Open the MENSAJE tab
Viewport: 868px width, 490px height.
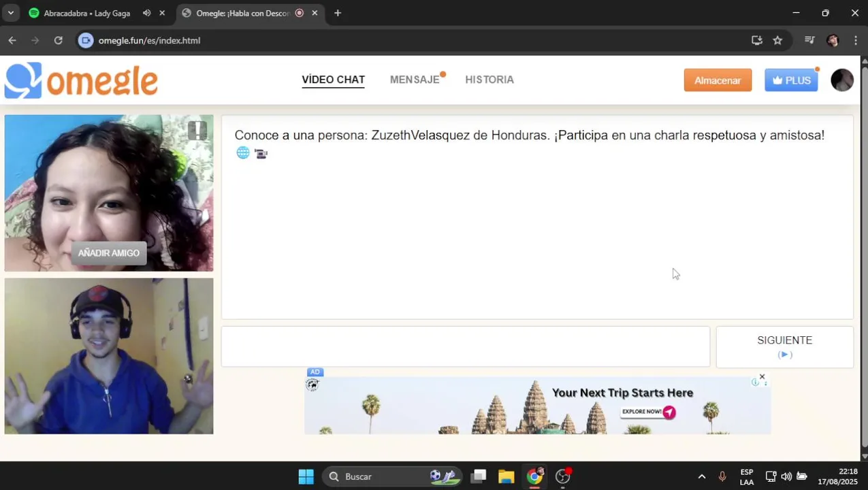(x=415, y=80)
